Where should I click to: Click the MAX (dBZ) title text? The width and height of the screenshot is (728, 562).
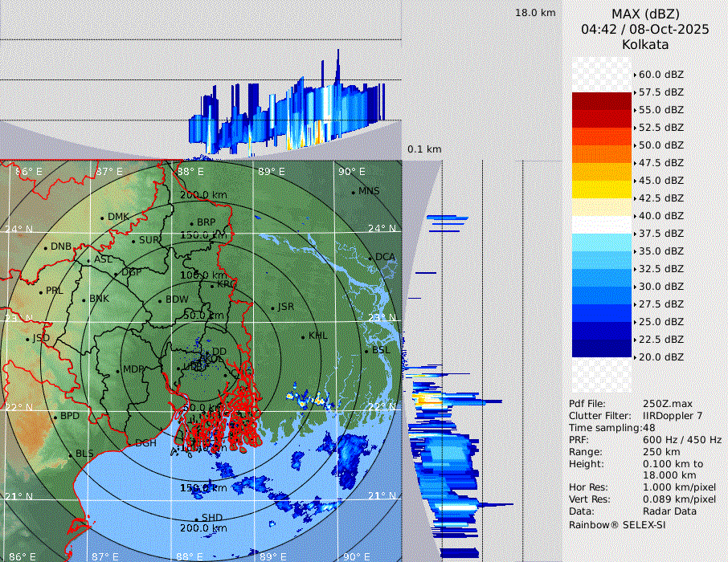(x=645, y=14)
